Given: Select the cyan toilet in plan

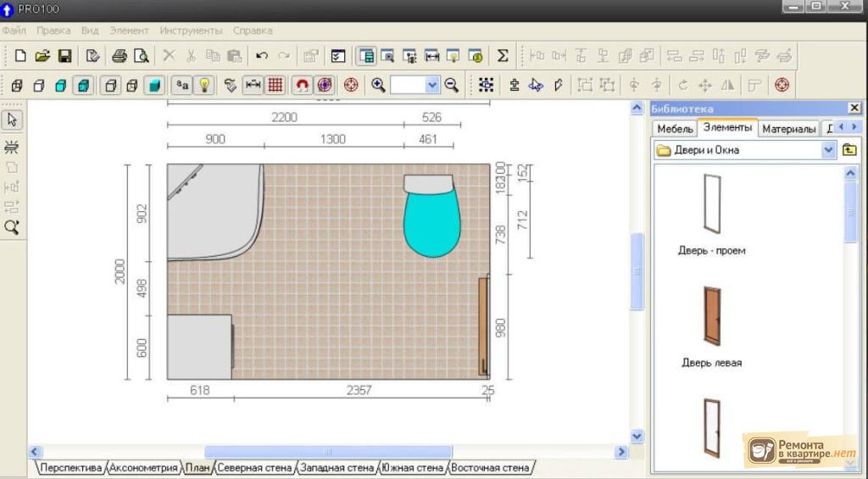Looking at the screenshot, I should pyautogui.click(x=431, y=216).
